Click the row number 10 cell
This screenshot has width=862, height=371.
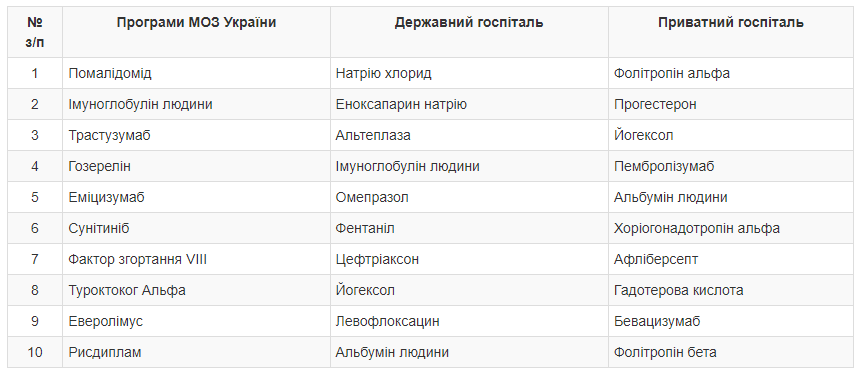click(x=35, y=352)
